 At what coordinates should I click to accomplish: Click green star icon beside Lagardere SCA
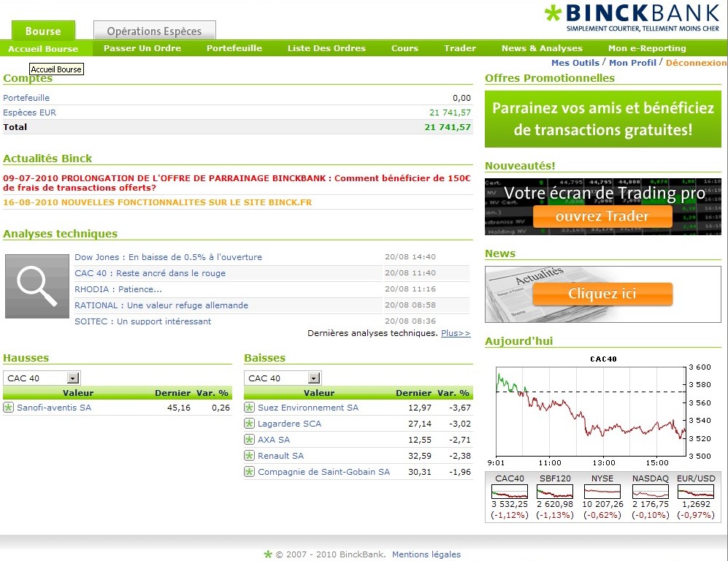point(249,424)
